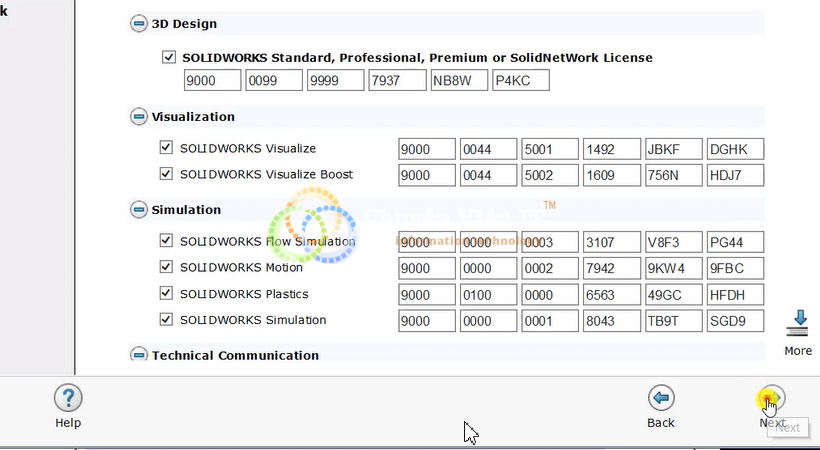Collapse the 3D Design section
The image size is (820, 450).
click(x=138, y=24)
